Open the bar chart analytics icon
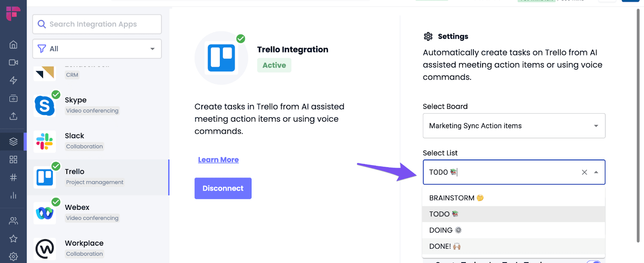The height and width of the screenshot is (263, 644). [x=13, y=195]
